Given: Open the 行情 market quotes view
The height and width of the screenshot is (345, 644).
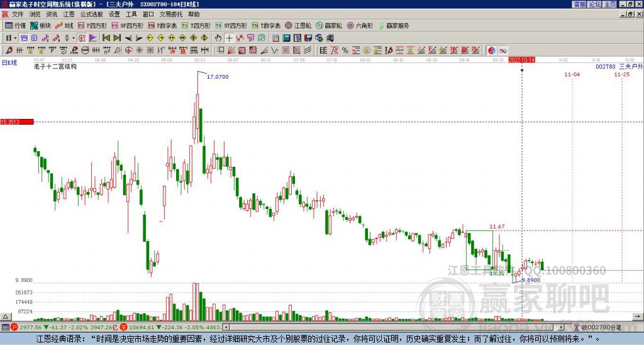Looking at the screenshot, I should (15, 25).
